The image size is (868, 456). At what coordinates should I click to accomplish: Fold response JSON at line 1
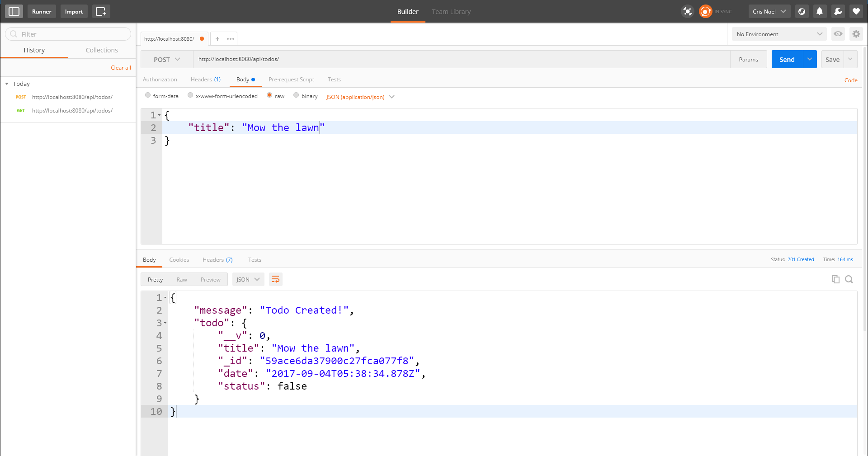165,298
